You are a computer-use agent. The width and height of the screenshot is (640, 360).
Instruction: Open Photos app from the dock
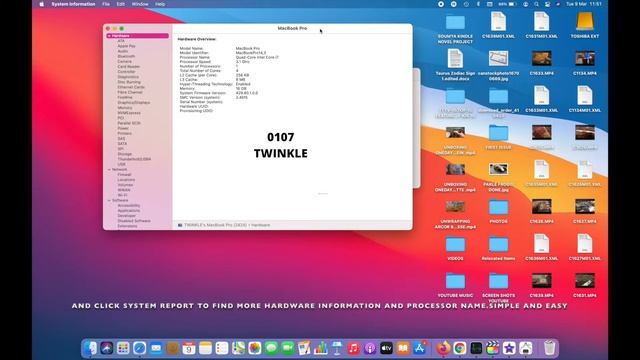(x=255, y=348)
